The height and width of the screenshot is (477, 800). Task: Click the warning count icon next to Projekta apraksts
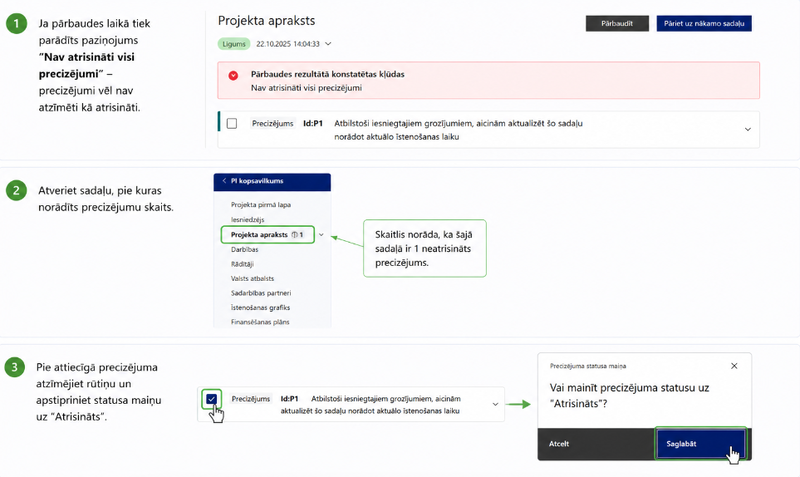294,235
